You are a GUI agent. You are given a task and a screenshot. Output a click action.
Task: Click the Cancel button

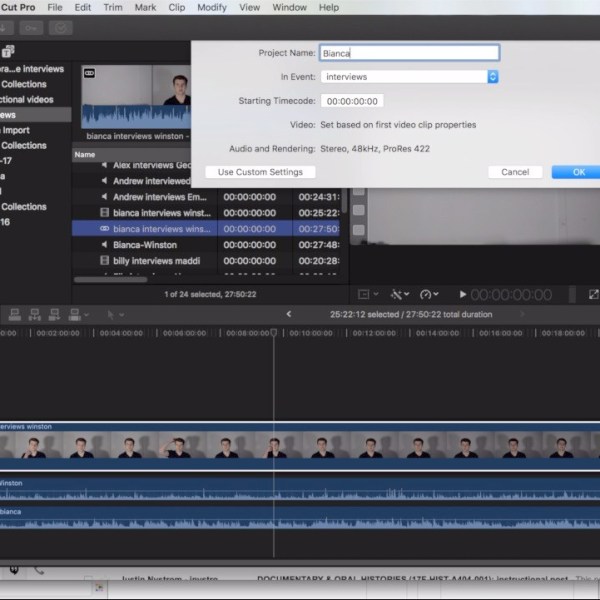tap(515, 172)
